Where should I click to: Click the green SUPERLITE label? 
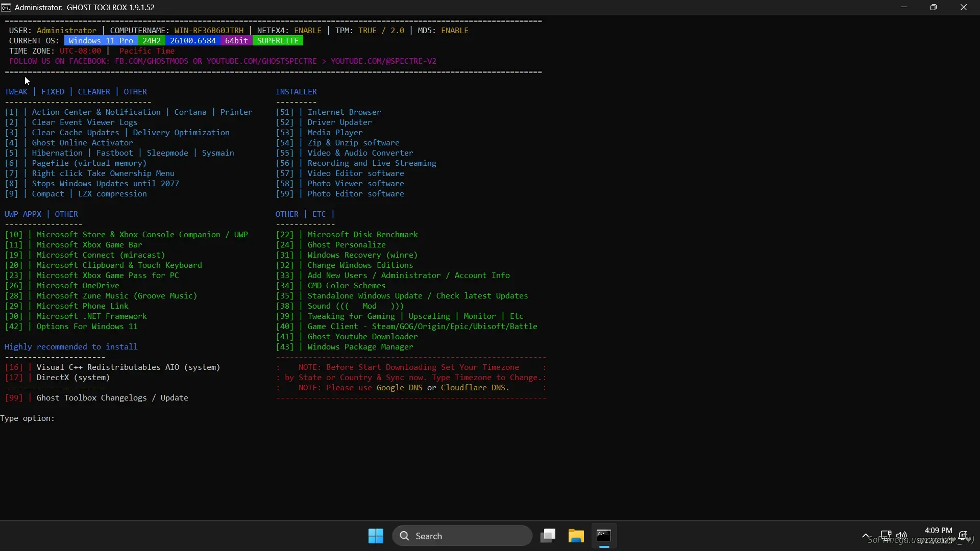click(278, 41)
